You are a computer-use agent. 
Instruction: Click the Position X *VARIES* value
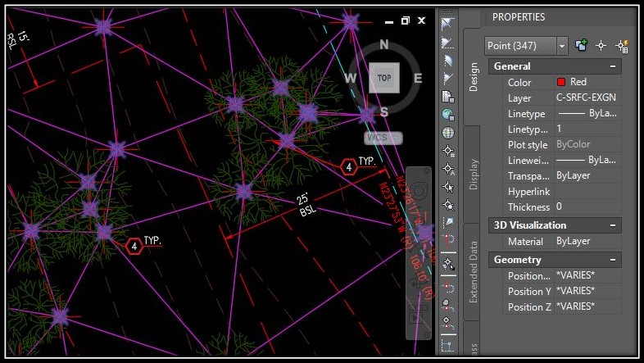pyautogui.click(x=587, y=275)
